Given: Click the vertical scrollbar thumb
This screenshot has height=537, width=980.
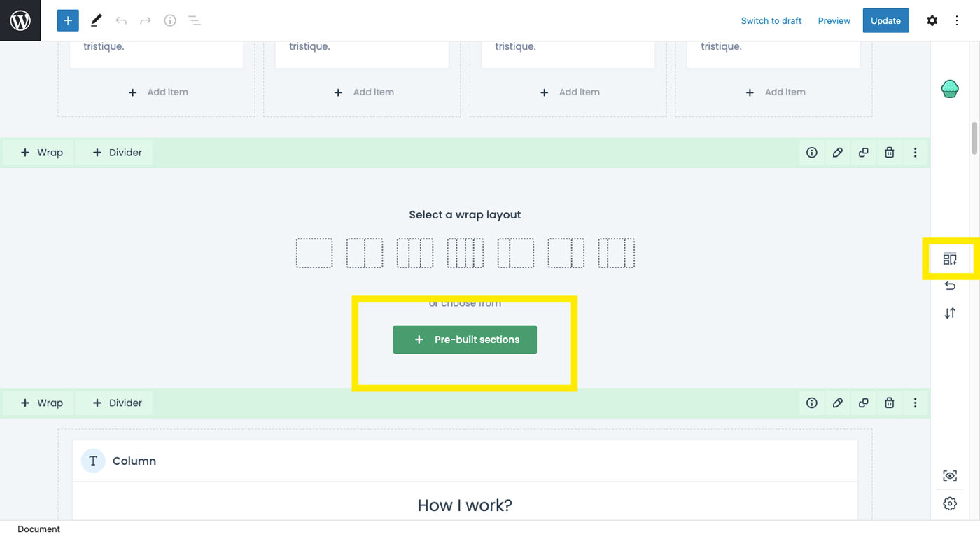Looking at the screenshot, I should (x=974, y=138).
